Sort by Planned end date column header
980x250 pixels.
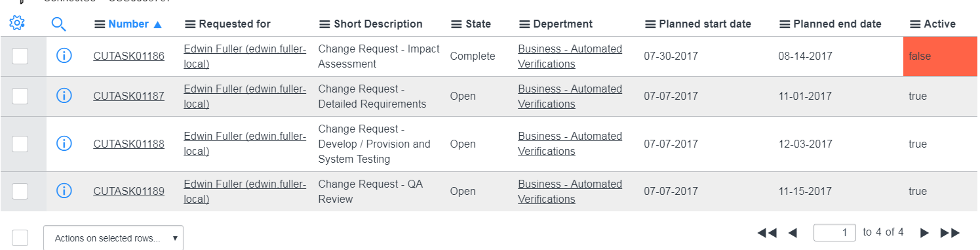(x=837, y=24)
